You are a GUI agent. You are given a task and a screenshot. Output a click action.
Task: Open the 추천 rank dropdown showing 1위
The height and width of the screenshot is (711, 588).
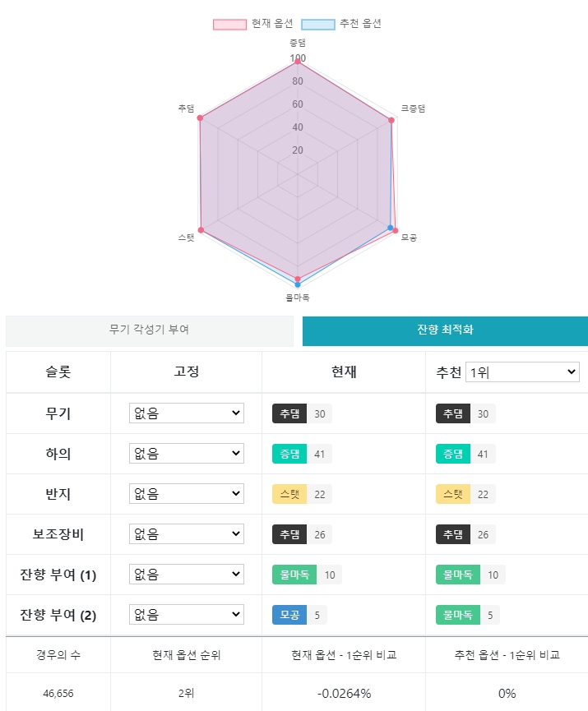522,372
